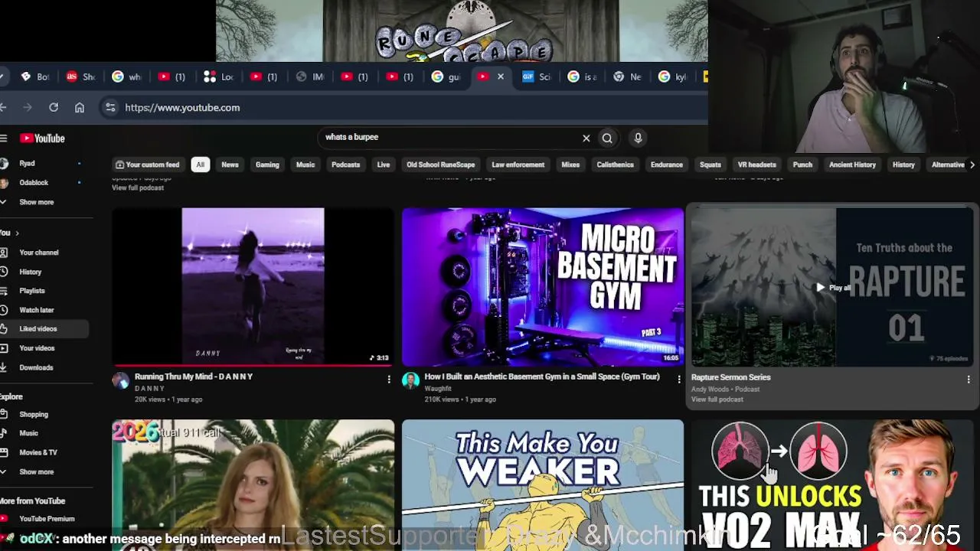Open Movies & TV in sidebar
Viewport: 980px width, 551px height.
[38, 452]
